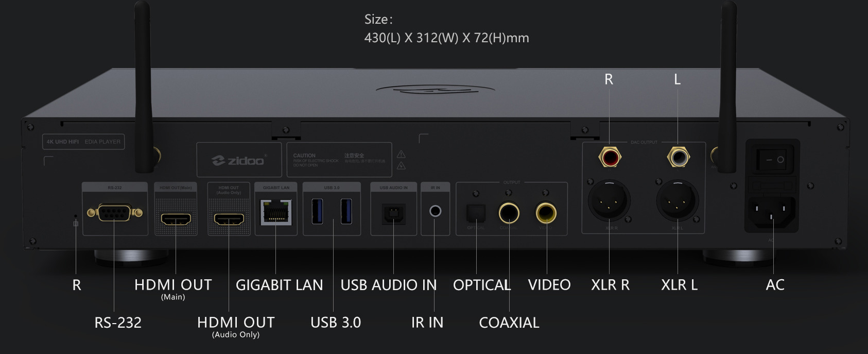The height and width of the screenshot is (354, 868).
Task: Click the HDMI OUT (Main) port
Action: (x=176, y=219)
